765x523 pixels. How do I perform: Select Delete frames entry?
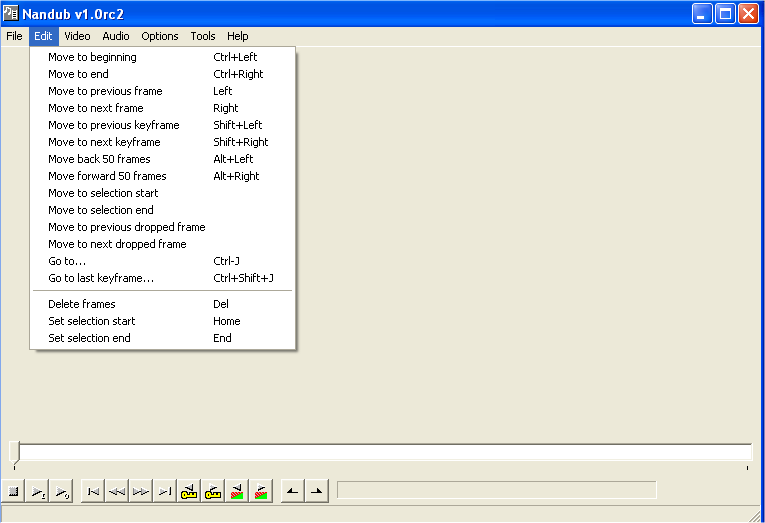pos(162,304)
